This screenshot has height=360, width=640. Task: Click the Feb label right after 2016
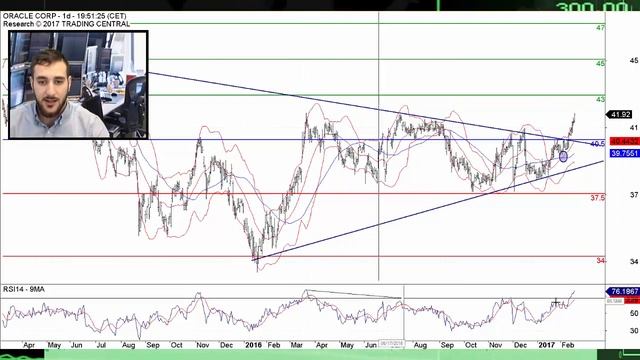click(x=273, y=345)
